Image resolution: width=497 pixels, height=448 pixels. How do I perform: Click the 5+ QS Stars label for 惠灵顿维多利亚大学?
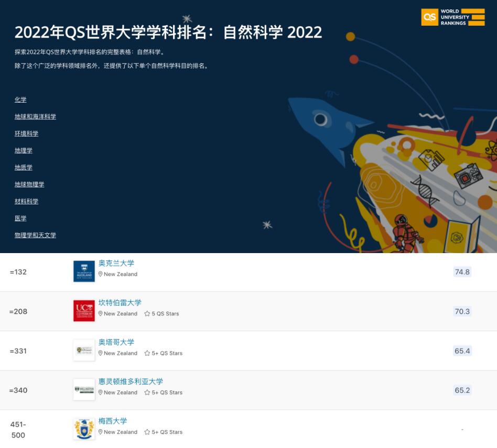tap(167, 392)
